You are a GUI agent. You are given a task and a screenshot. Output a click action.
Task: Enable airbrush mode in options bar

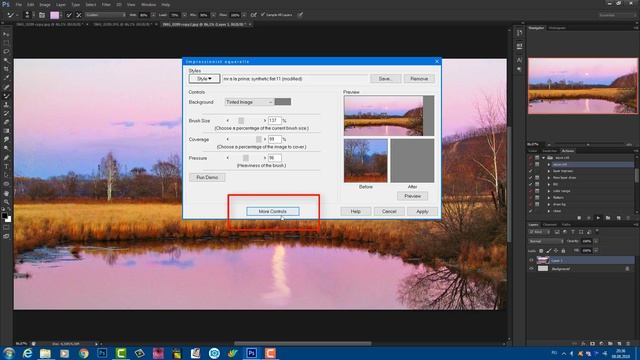[253, 15]
